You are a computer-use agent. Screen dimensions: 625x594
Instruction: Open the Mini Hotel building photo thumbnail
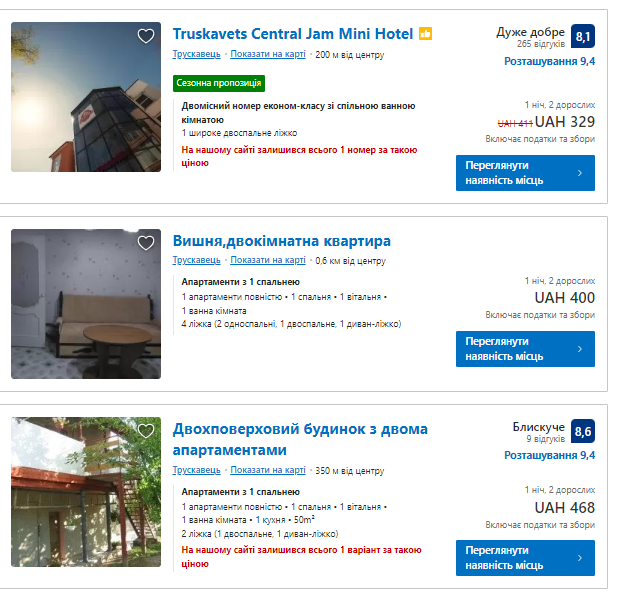tap(86, 97)
